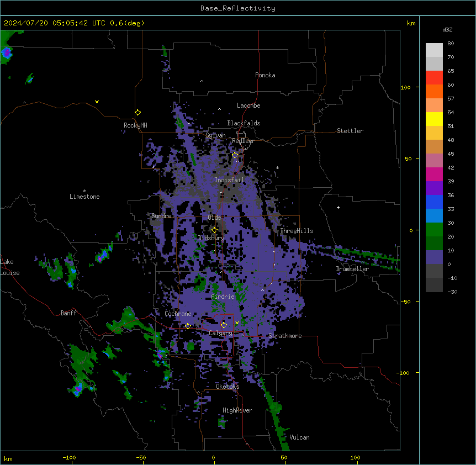The width and height of the screenshot is (476, 465).
Task: Select the blue 33-36 dBZ legend swatch
Action: click(x=434, y=202)
